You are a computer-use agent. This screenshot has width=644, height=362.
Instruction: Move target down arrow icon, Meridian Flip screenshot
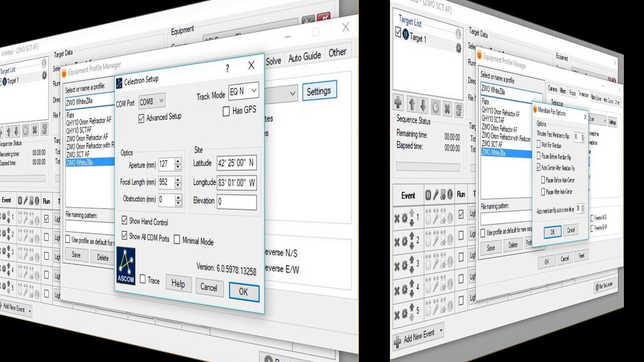423,106
